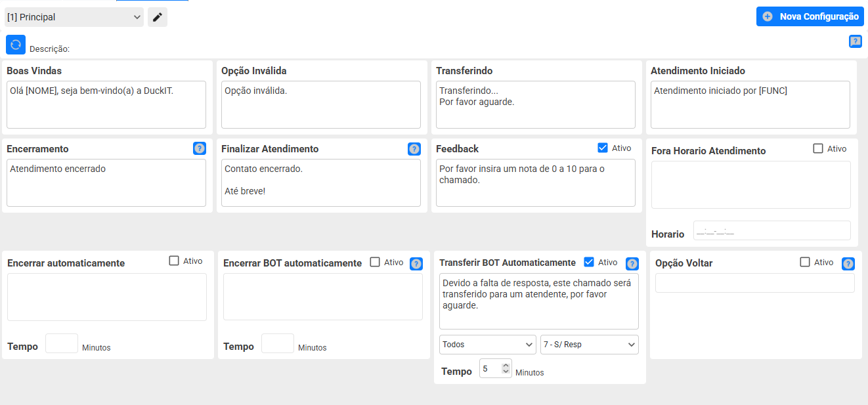868x405 pixels.
Task: Open help icon in top-right corner
Action: point(856,41)
